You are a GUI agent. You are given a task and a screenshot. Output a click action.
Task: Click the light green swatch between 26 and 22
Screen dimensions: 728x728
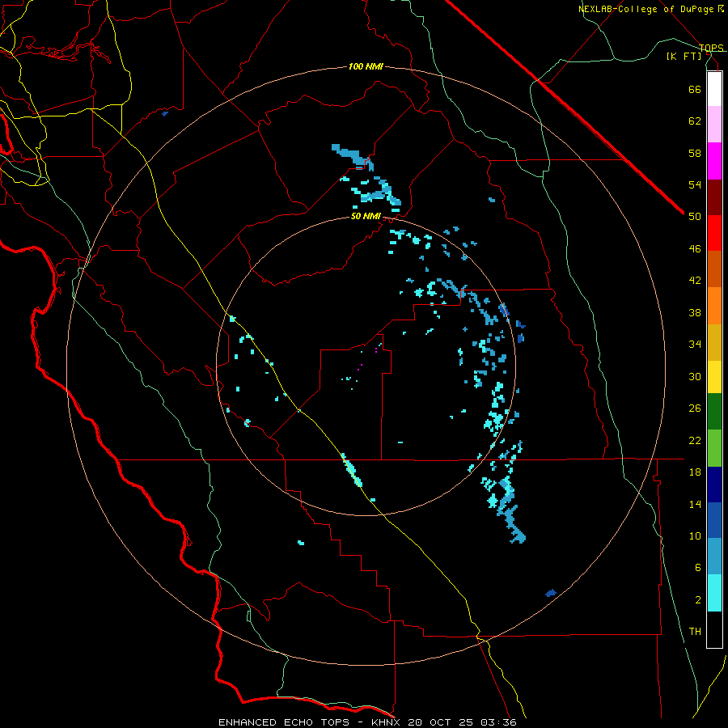[714, 448]
